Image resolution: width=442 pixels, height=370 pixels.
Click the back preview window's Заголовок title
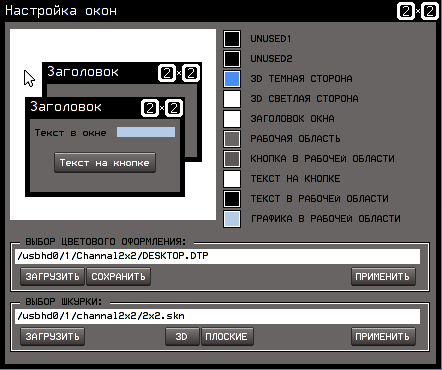[x=83, y=72]
